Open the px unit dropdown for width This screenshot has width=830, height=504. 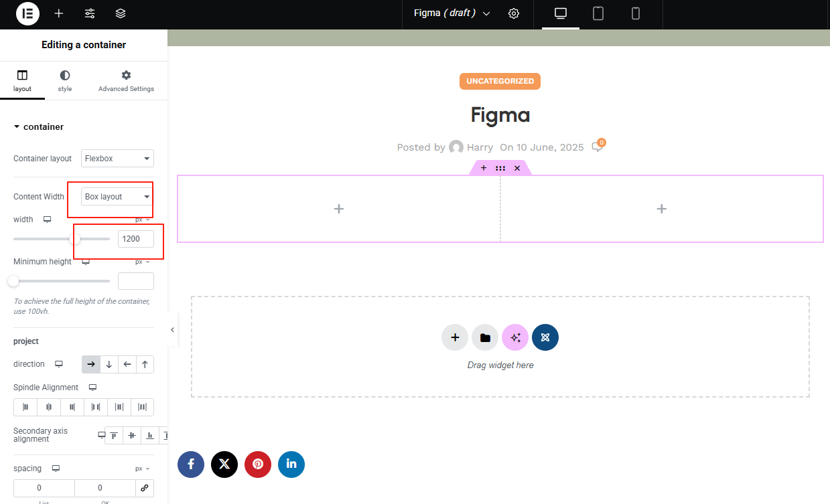(x=141, y=219)
